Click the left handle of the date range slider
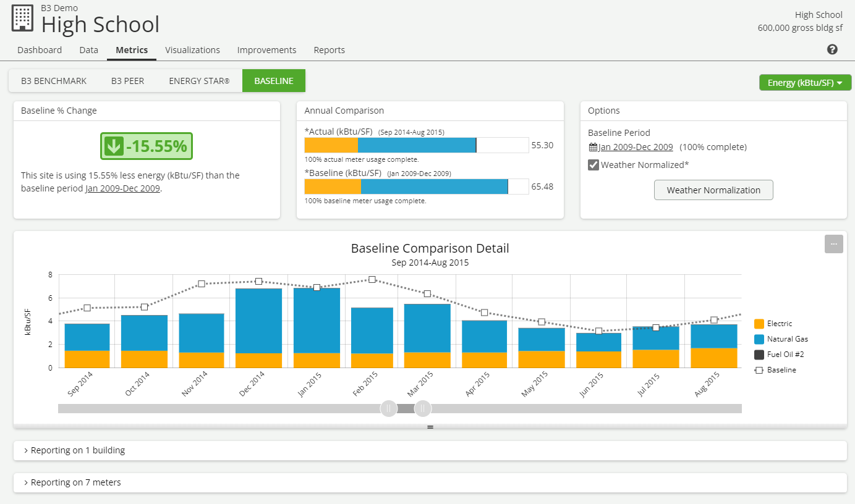 (x=388, y=408)
